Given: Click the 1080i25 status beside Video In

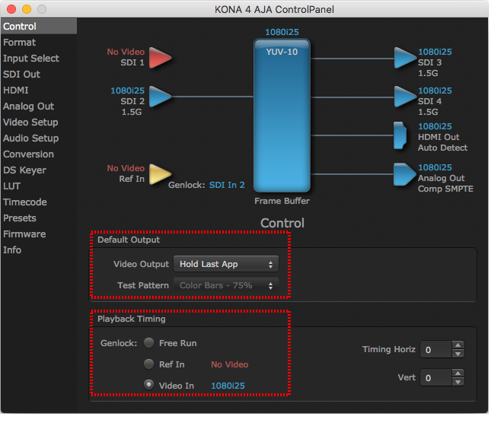Looking at the screenshot, I should click(228, 386).
